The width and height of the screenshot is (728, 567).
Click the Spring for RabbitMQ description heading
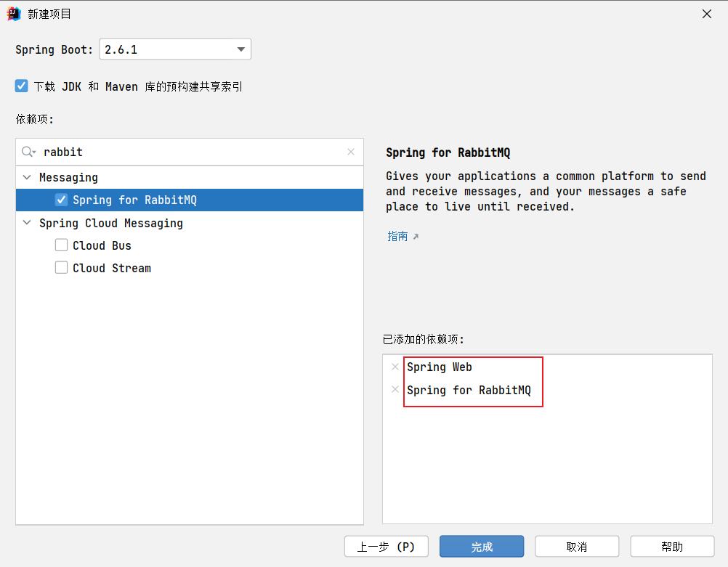(x=448, y=152)
